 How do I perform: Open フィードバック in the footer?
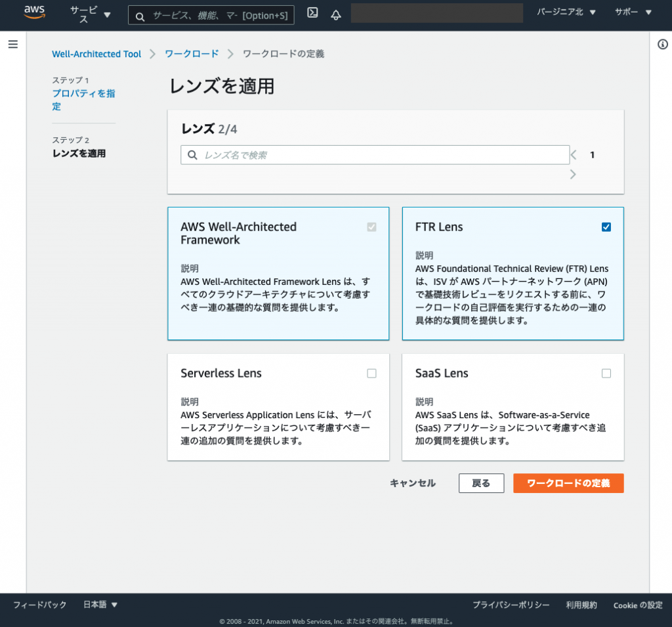tap(40, 605)
